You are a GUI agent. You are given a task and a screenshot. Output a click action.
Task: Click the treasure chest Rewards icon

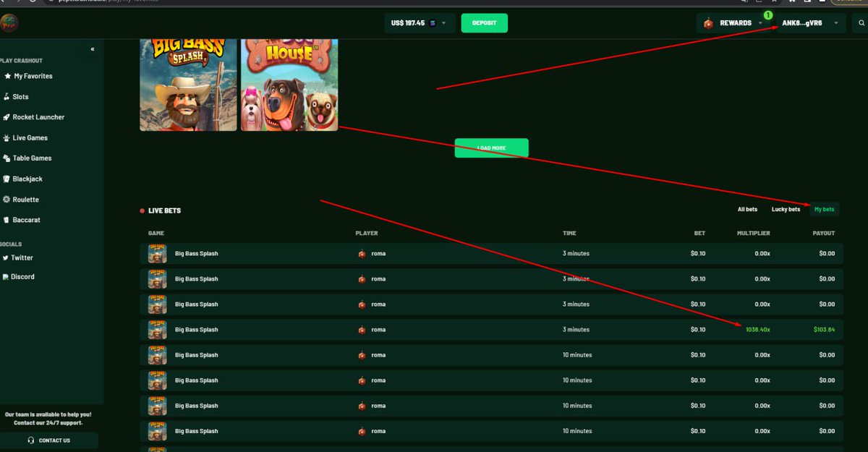point(709,23)
